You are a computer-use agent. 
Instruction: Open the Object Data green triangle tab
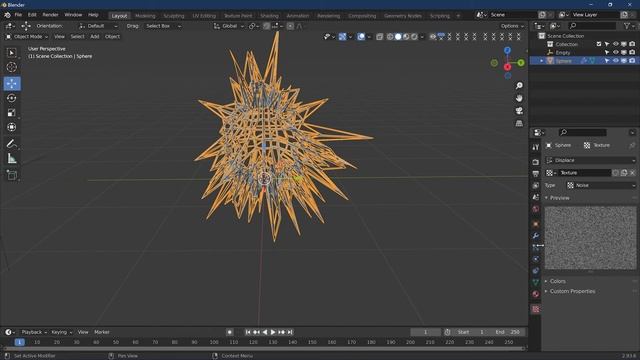[x=536, y=282]
